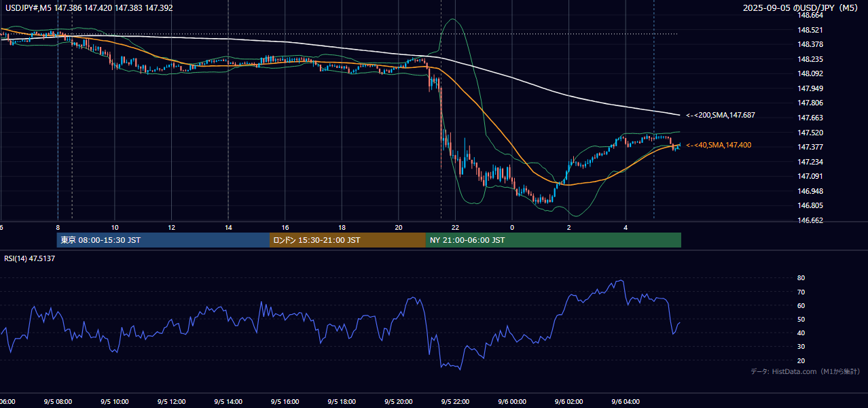
Task: Click the hour label 10 on price chart axis
Action: [115, 227]
